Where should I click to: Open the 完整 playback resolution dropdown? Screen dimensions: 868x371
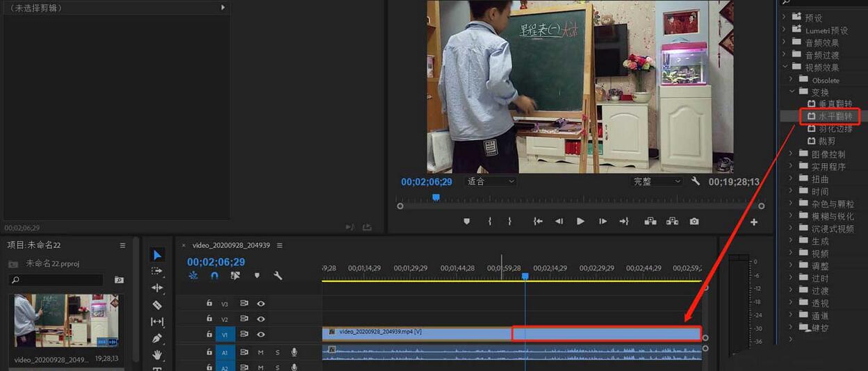point(657,181)
